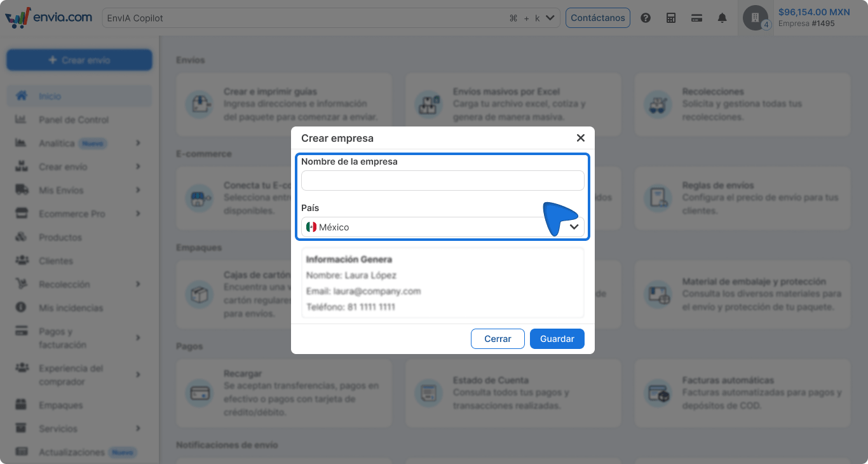Expand the Mis Envíos sidebar submenu
Screen dimensions: 868x464
138,191
